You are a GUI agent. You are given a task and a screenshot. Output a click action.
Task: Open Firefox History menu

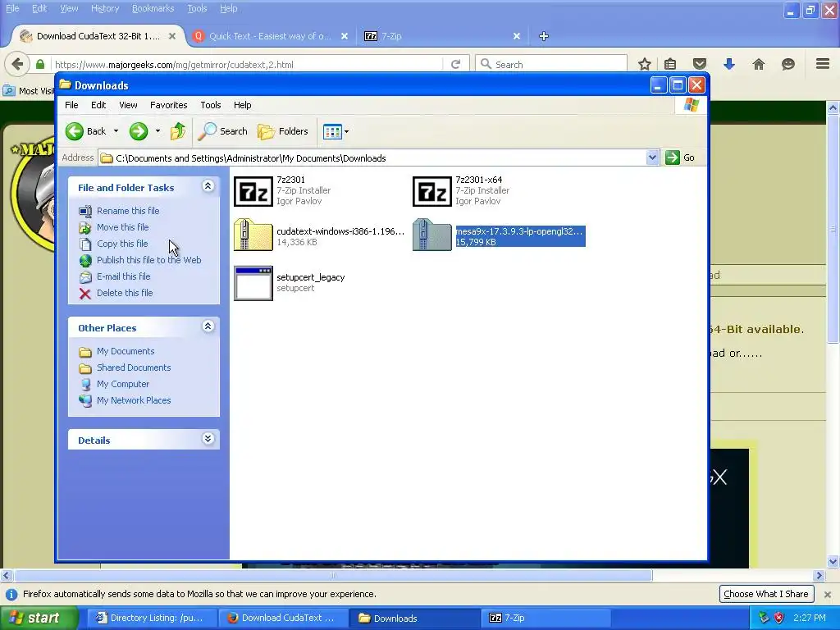(104, 8)
